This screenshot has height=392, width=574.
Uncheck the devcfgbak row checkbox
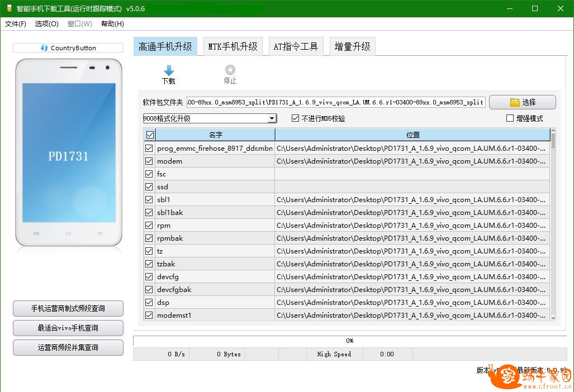pyautogui.click(x=149, y=290)
